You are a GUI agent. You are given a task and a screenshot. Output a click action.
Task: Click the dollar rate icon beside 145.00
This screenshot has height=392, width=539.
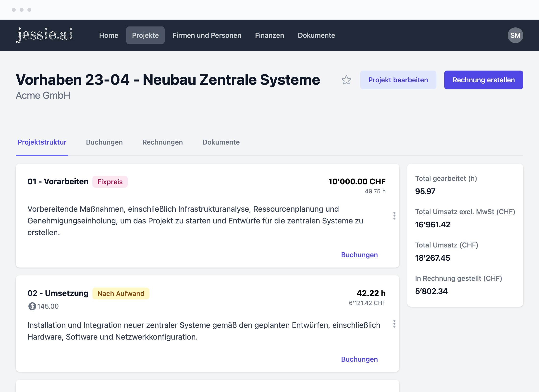tap(32, 306)
